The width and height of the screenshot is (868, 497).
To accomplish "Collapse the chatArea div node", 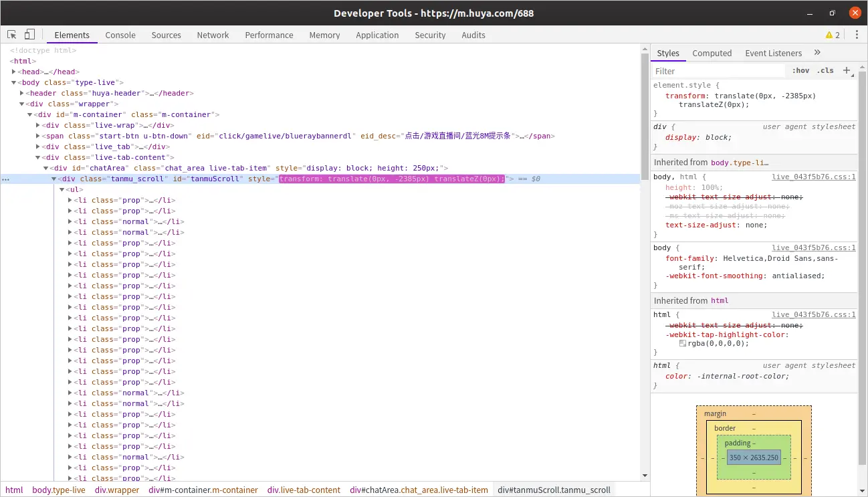I will click(x=46, y=168).
